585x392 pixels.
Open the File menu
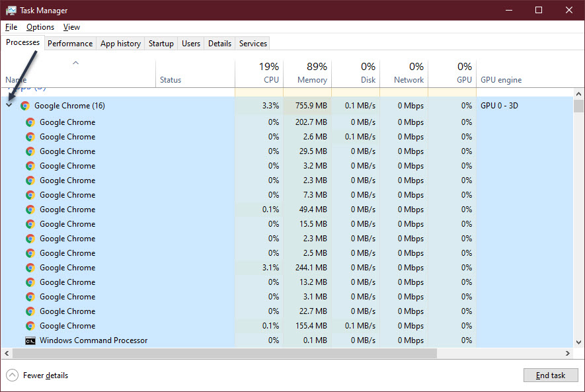click(11, 27)
